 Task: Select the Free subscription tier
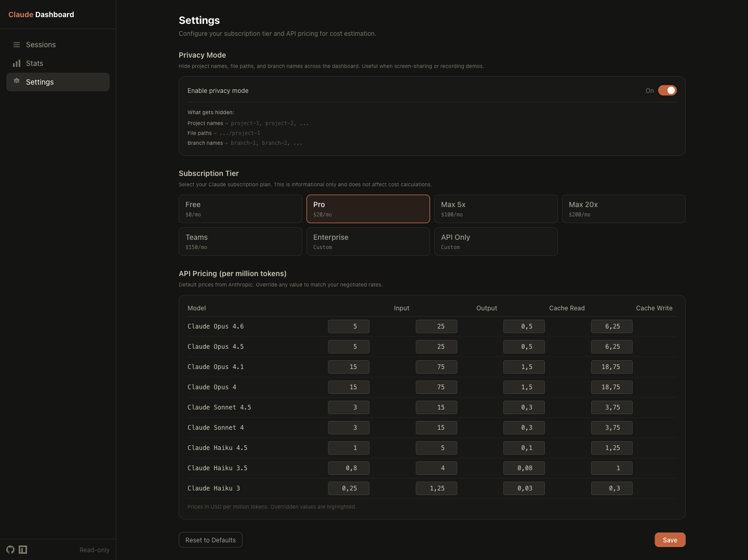240,209
